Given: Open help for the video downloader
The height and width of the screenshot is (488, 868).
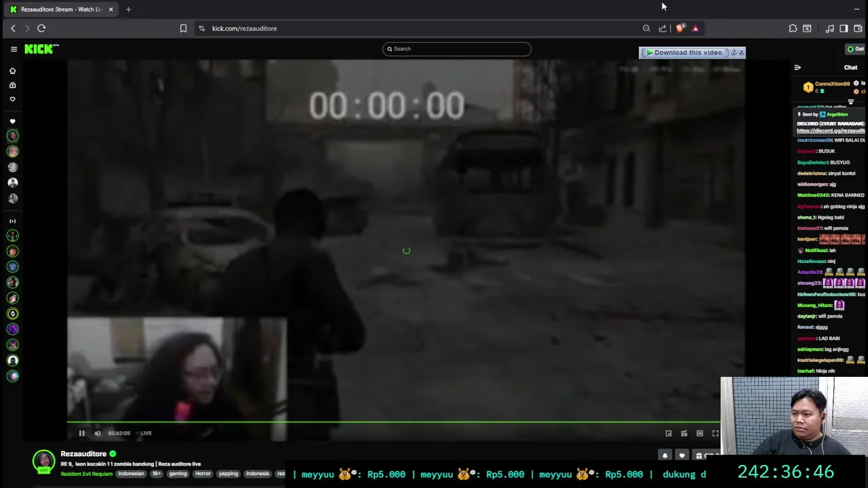Looking at the screenshot, I should 733,52.
